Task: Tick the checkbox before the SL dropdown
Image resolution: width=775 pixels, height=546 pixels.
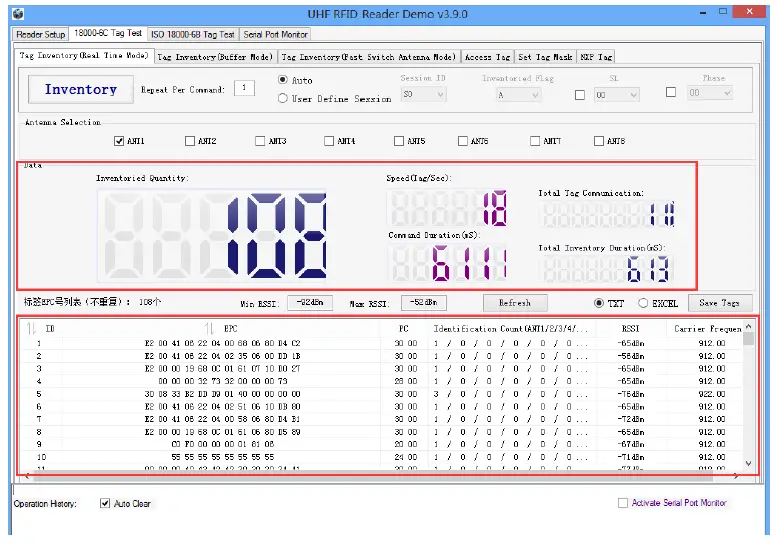Action: point(580,95)
